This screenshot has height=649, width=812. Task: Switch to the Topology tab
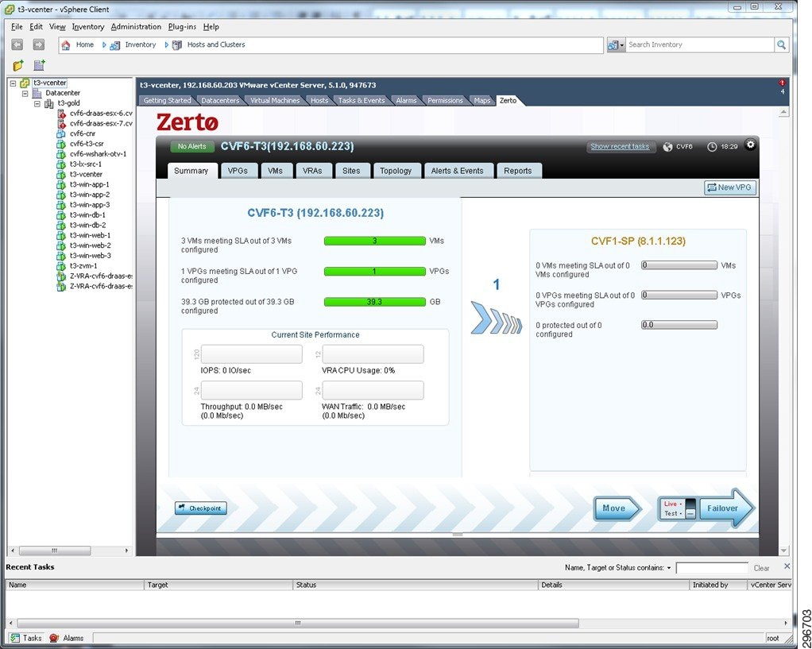pos(396,171)
